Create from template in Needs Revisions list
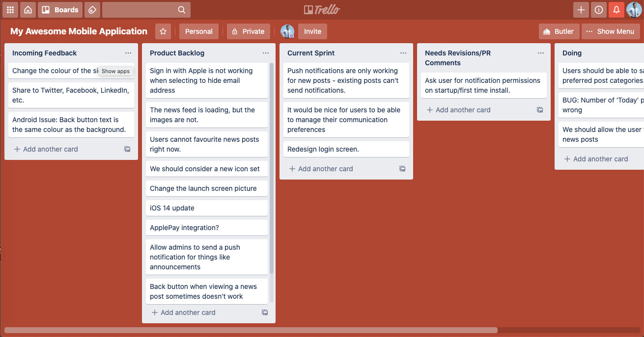This screenshot has height=337, width=644. (540, 110)
